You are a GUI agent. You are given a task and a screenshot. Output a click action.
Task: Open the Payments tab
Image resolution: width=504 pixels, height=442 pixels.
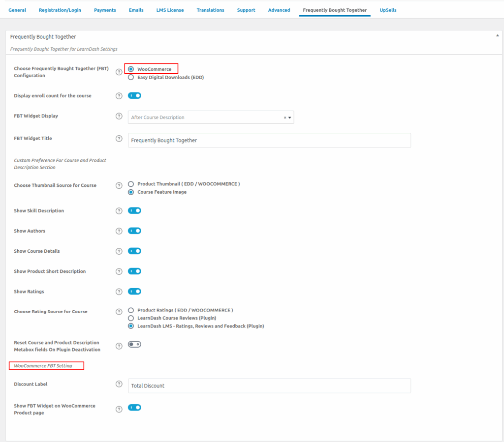click(x=105, y=10)
